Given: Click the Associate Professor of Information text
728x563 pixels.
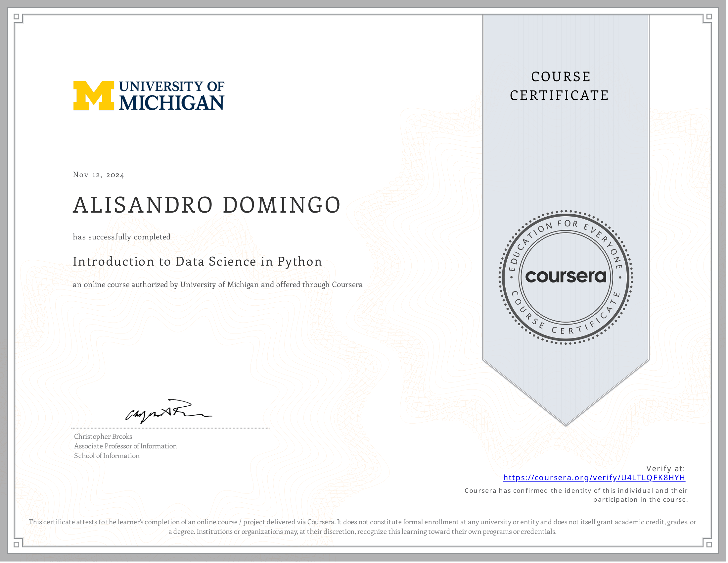Looking at the screenshot, I should pyautogui.click(x=125, y=446).
